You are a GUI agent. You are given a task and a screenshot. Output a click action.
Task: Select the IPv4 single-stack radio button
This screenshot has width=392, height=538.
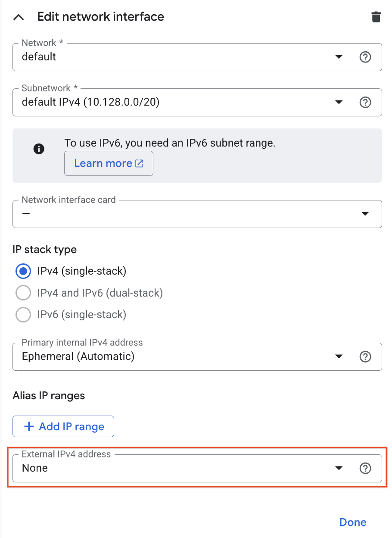coord(23,271)
